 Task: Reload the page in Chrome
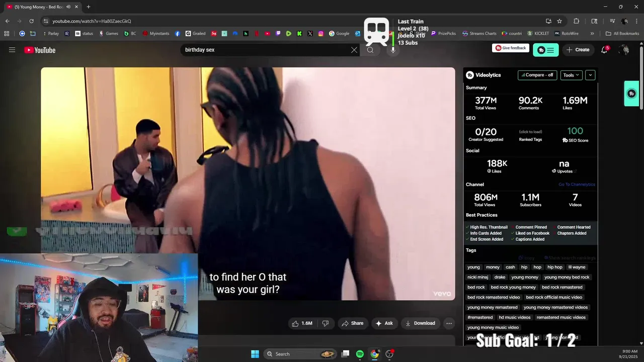(31, 21)
